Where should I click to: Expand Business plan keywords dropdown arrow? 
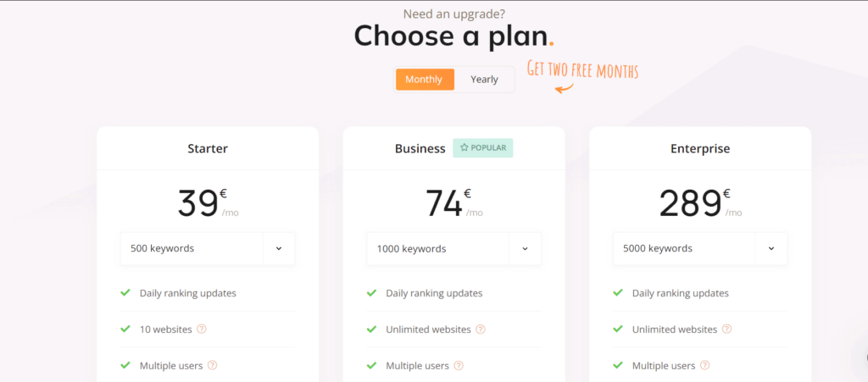point(525,249)
